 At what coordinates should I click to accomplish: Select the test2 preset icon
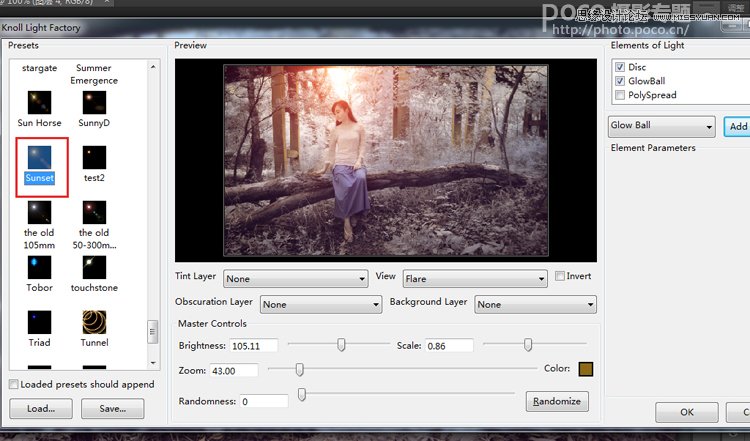pos(94,156)
